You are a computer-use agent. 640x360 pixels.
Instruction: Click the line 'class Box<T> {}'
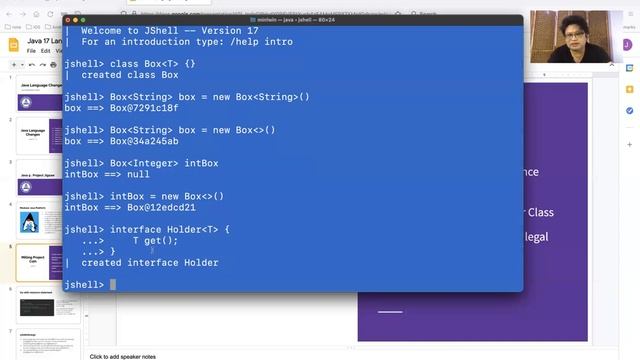[152, 64]
